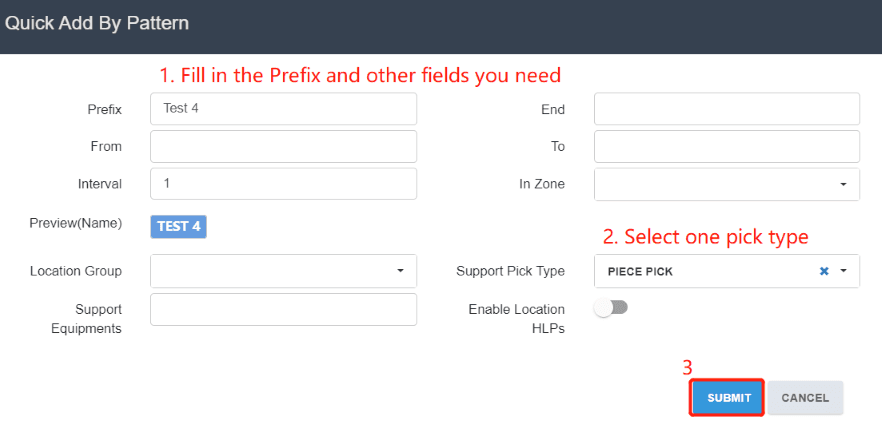Image resolution: width=882 pixels, height=421 pixels.
Task: Click the Location Group label text
Action: (x=76, y=271)
